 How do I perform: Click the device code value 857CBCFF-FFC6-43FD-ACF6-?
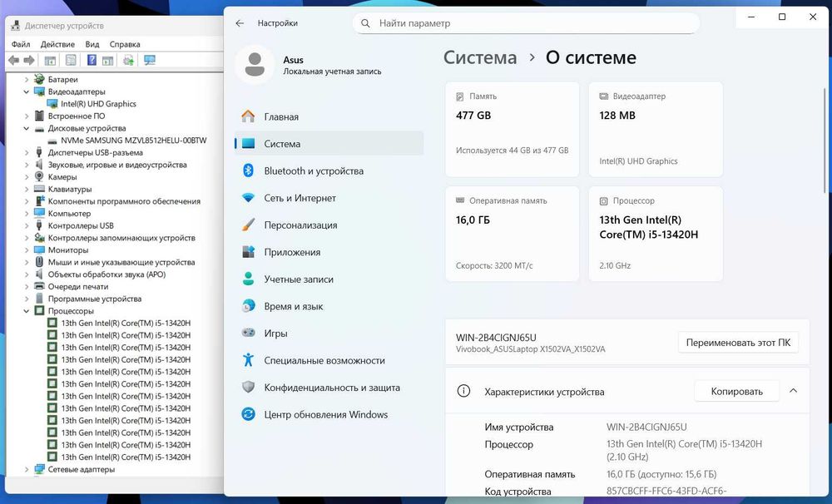tap(666, 491)
